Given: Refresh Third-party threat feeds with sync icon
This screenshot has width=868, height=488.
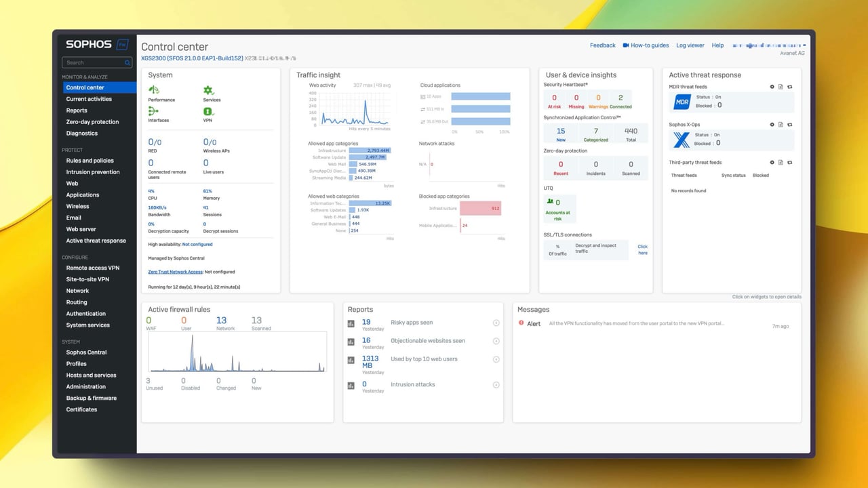Looking at the screenshot, I should (x=789, y=163).
